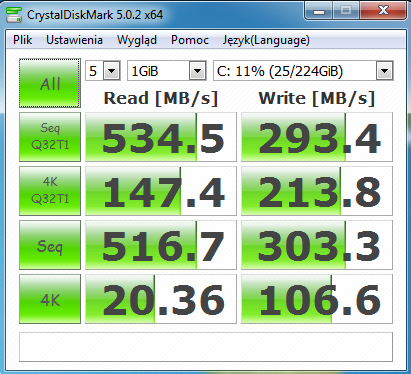411x374 pixels.
Task: Open the Pomoc menu
Action: 190,40
